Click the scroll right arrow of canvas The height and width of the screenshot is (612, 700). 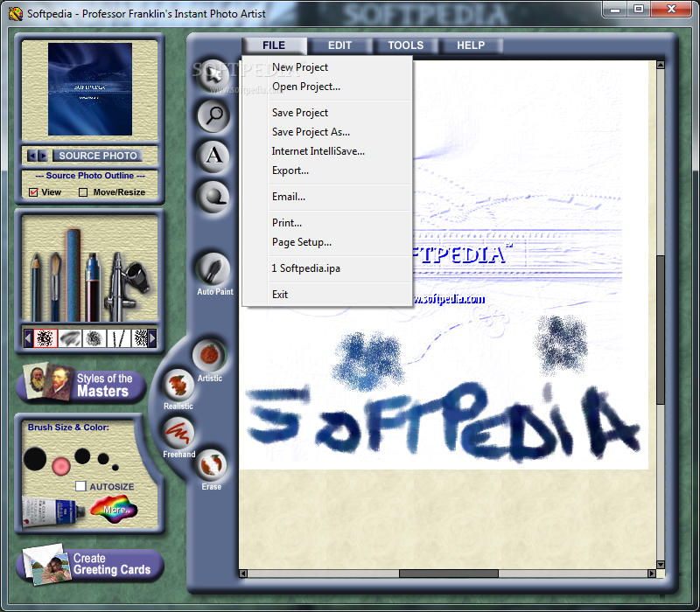pyautogui.click(x=651, y=574)
